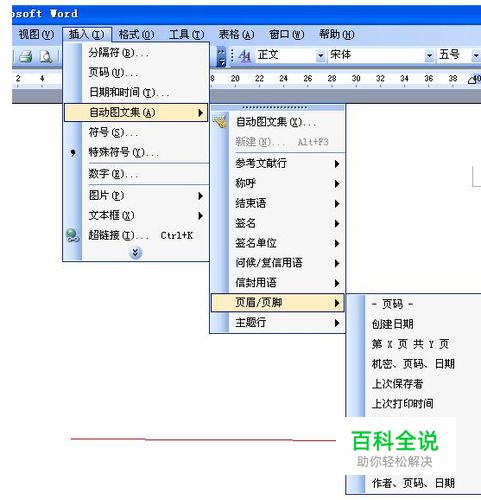This screenshot has height=500, width=481.
Task: Click the submenu drag handle dotted bar
Action: pos(275,107)
